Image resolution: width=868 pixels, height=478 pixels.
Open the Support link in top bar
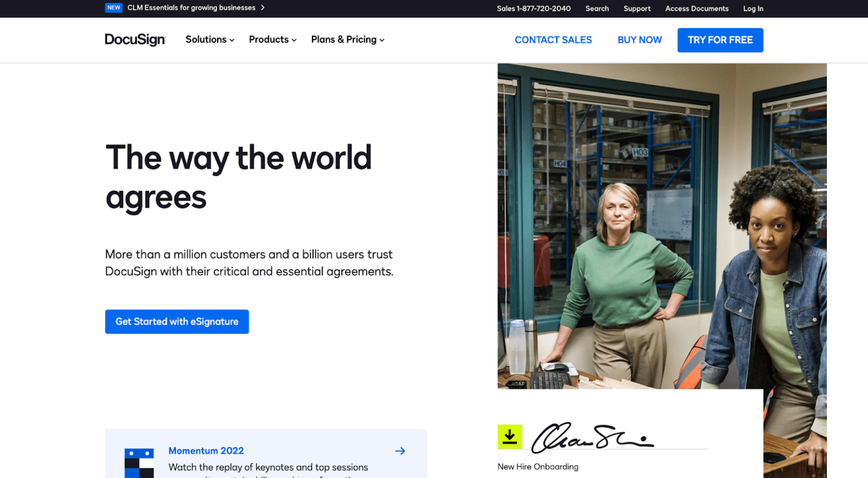pos(637,8)
